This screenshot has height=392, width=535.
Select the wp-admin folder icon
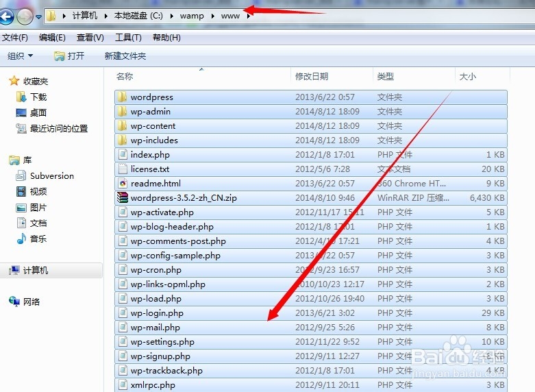tap(122, 111)
